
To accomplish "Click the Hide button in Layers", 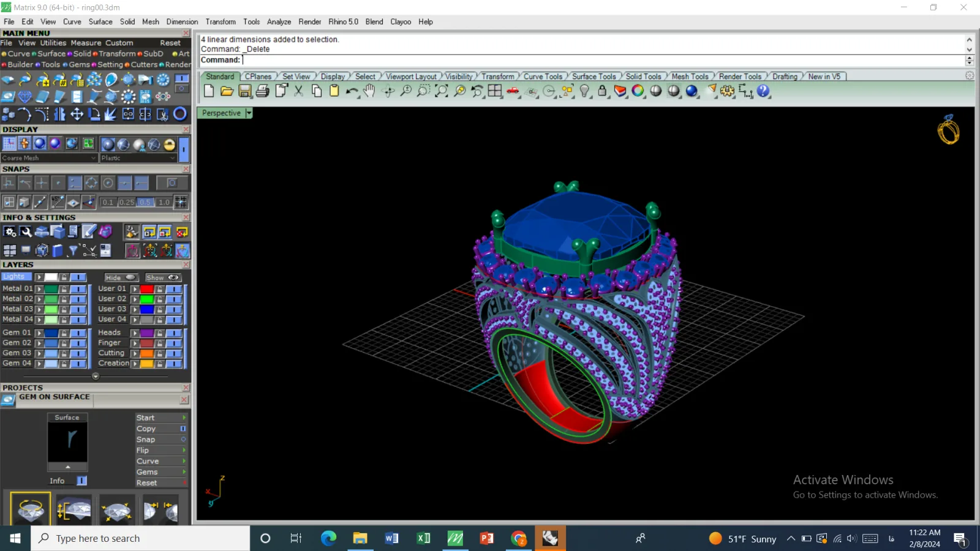I will point(121,277).
